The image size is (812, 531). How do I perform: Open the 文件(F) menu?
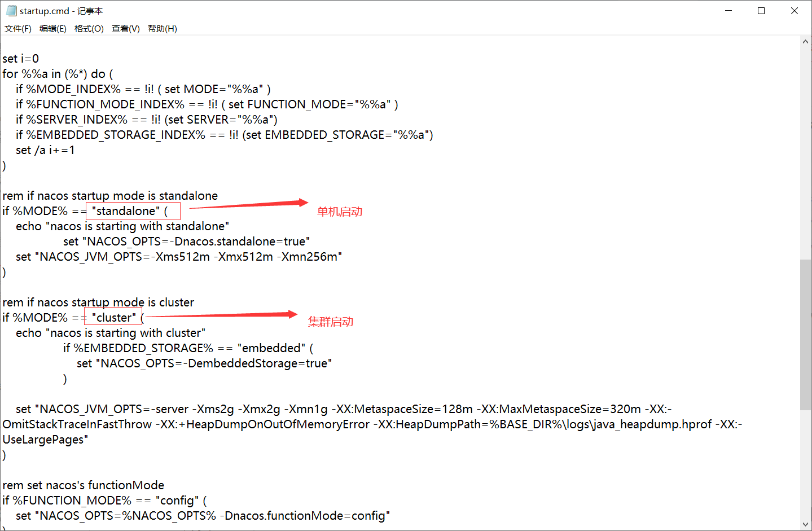click(18, 29)
